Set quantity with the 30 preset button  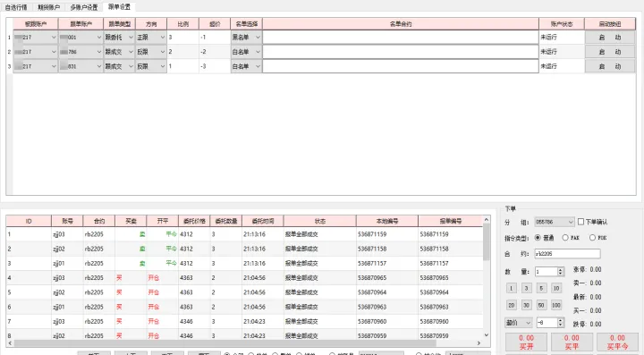pos(526,305)
